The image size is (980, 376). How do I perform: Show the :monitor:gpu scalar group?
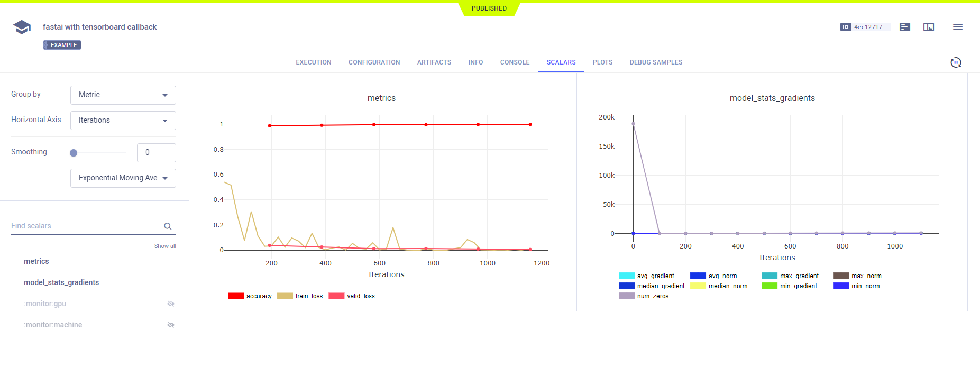(x=170, y=304)
